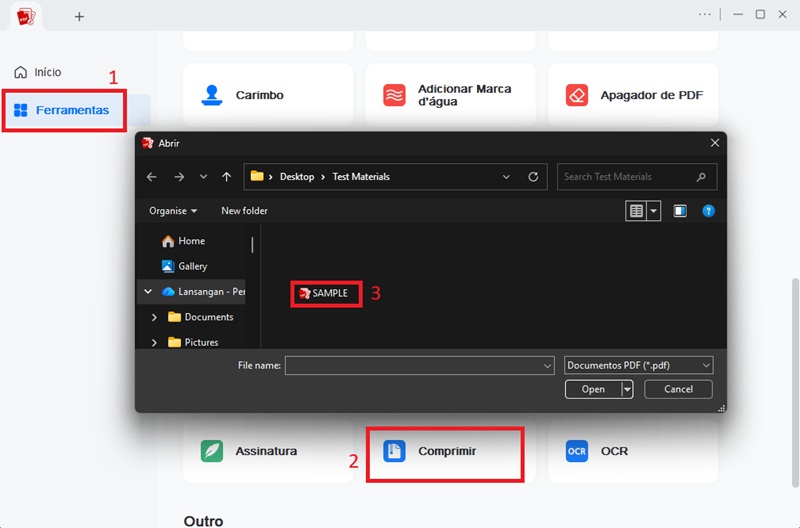Open recent locations dropdown chevron

pos(204,177)
